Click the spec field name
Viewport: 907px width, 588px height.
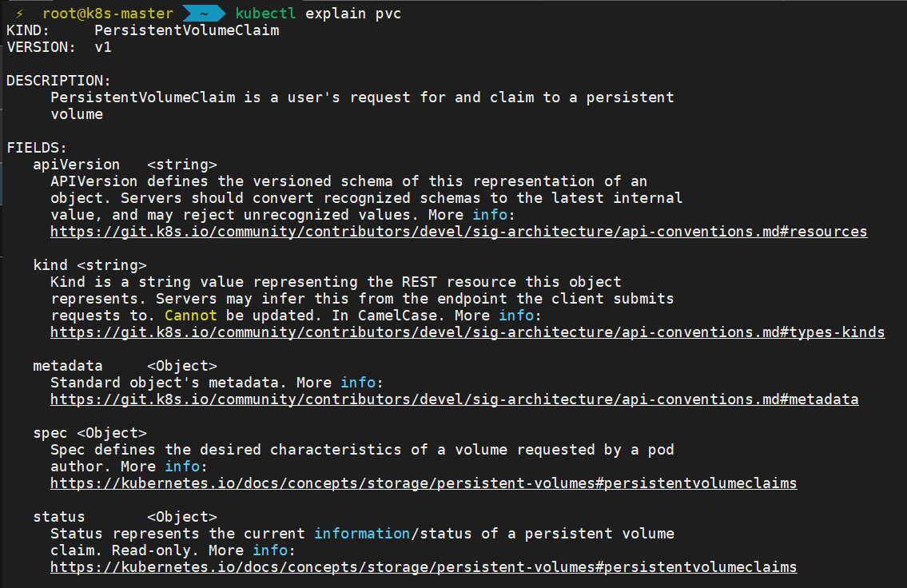click(x=50, y=433)
